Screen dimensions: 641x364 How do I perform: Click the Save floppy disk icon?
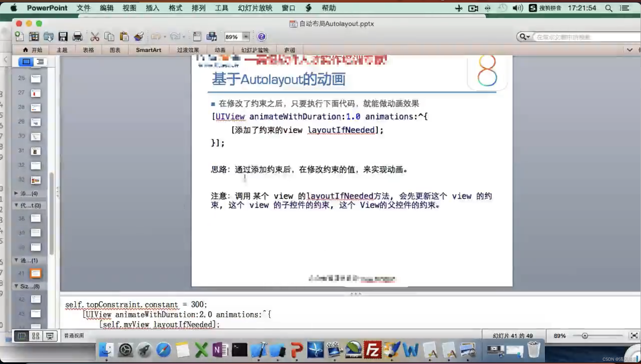click(63, 37)
